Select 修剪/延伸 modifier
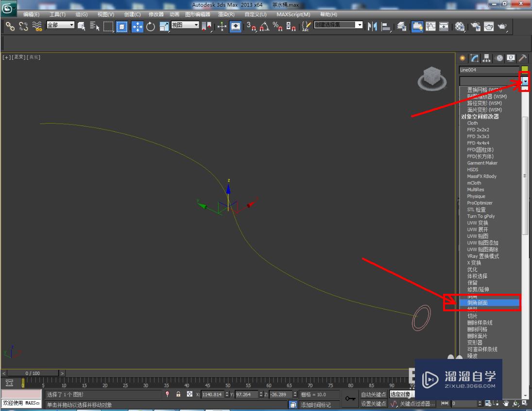Screen dimensions: 532x411 (478, 289)
